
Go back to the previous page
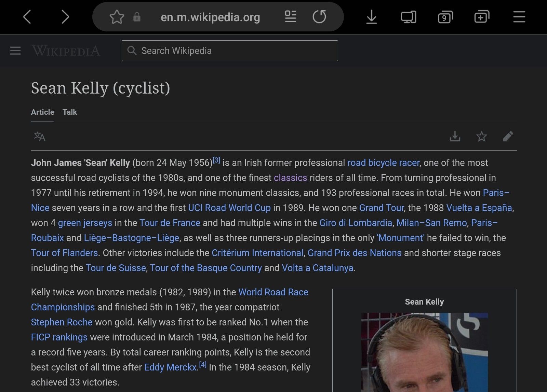pos(27,17)
